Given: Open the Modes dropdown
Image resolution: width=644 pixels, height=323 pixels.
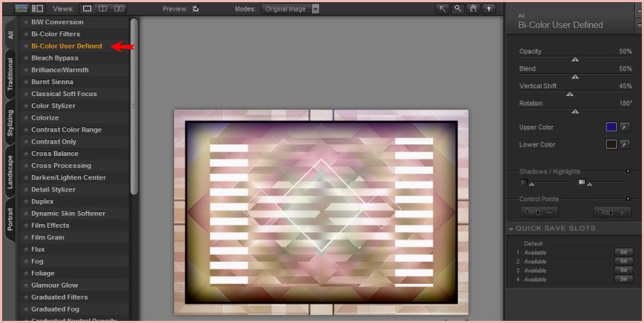Looking at the screenshot, I should point(316,9).
